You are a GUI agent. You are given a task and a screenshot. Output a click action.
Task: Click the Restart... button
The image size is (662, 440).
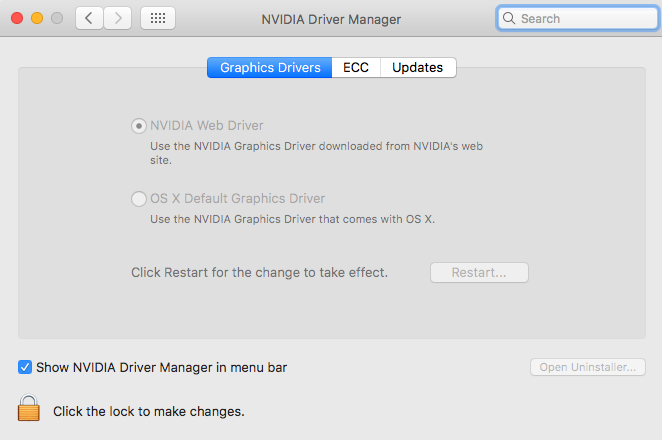tap(479, 272)
